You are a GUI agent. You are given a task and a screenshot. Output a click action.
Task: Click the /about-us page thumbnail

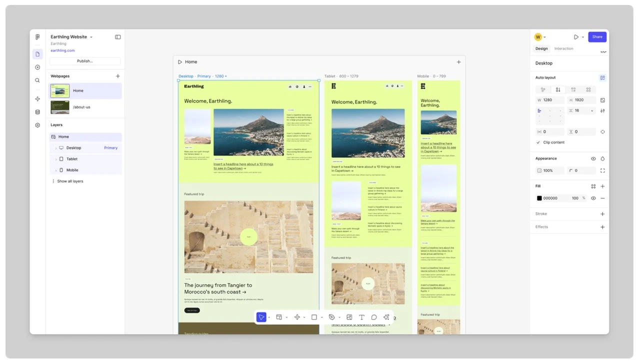[x=59, y=106]
